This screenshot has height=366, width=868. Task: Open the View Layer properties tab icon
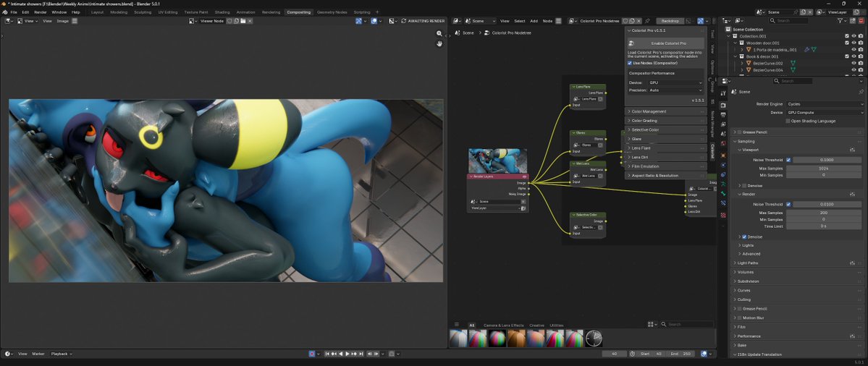pos(723,124)
